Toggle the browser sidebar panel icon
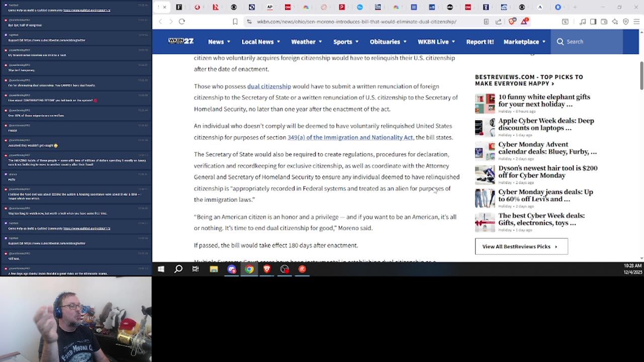 (593, 22)
